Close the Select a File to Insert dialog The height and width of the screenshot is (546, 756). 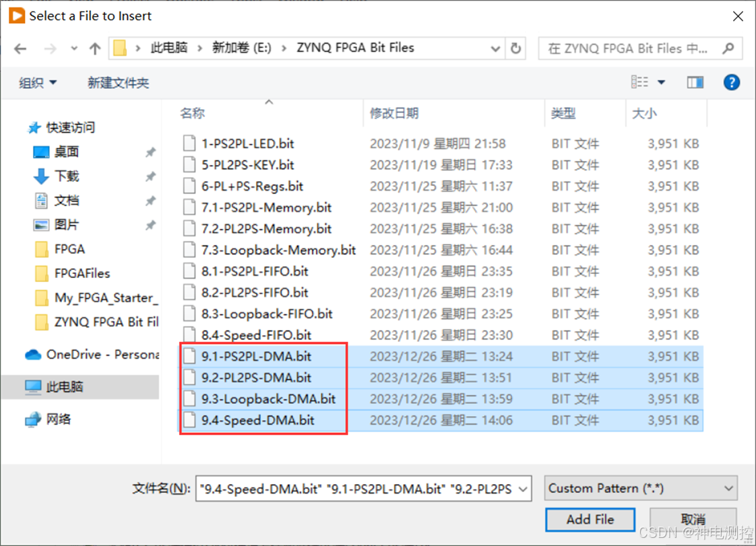click(x=738, y=16)
